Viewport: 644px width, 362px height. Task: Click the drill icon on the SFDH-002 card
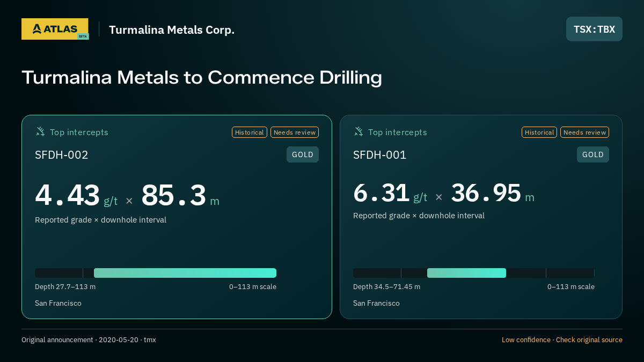click(x=40, y=131)
